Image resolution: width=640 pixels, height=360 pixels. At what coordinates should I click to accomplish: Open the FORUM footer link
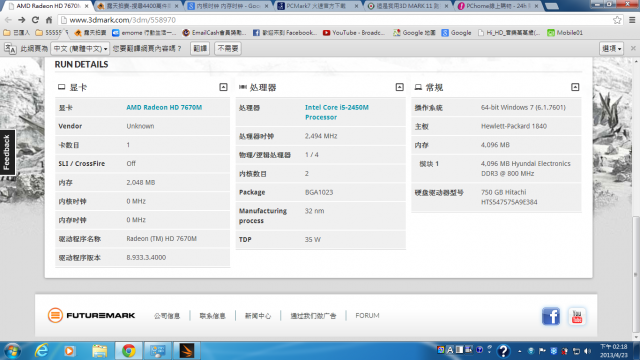click(367, 316)
